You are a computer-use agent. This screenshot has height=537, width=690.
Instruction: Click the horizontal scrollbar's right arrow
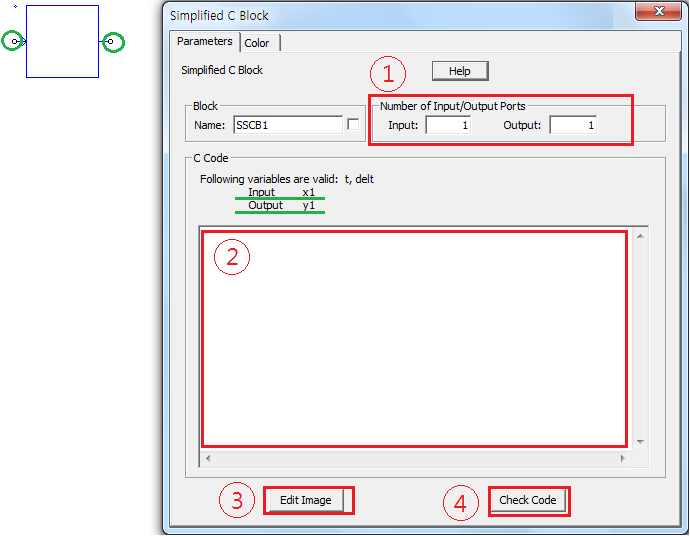tap(622, 458)
